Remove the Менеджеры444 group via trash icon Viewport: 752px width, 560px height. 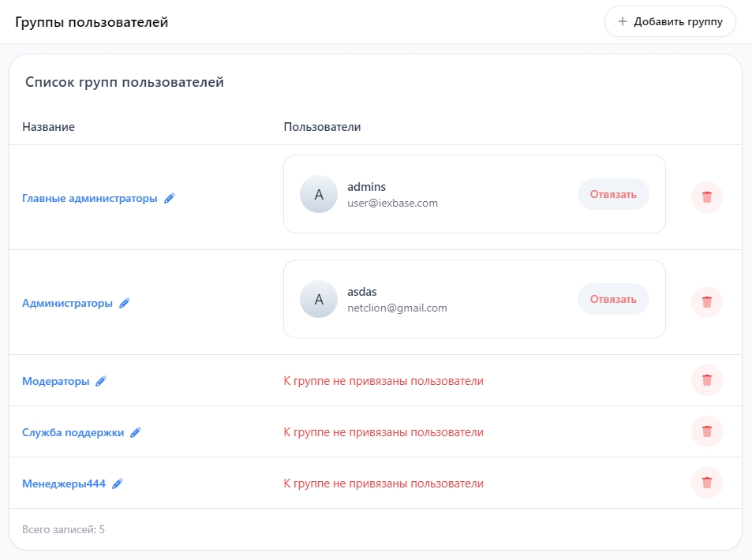[x=706, y=483]
